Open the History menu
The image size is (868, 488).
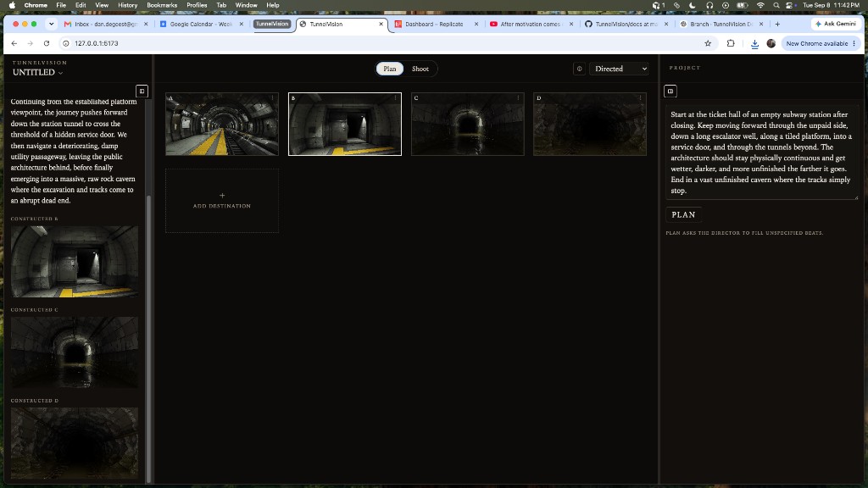(127, 5)
